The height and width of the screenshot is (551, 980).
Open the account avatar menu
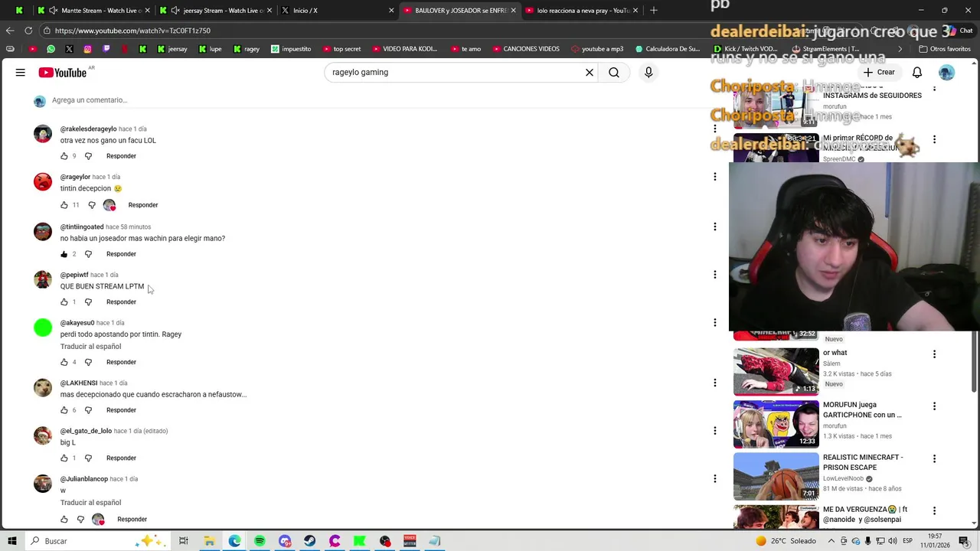coord(947,72)
